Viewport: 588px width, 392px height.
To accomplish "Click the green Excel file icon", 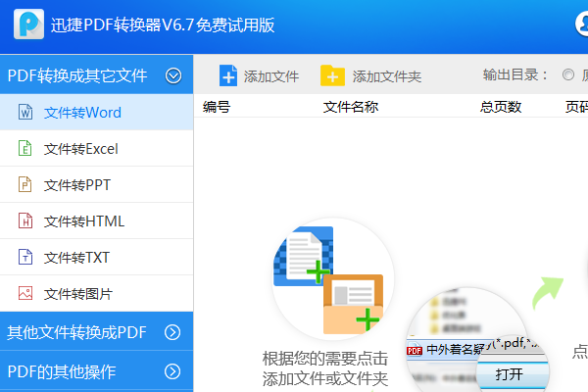I will (25, 148).
